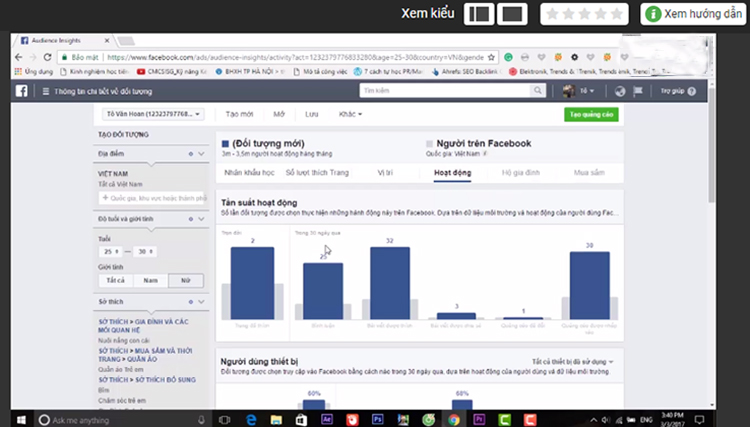Click the flag pages icon in header
750x427 pixels.
(x=638, y=91)
